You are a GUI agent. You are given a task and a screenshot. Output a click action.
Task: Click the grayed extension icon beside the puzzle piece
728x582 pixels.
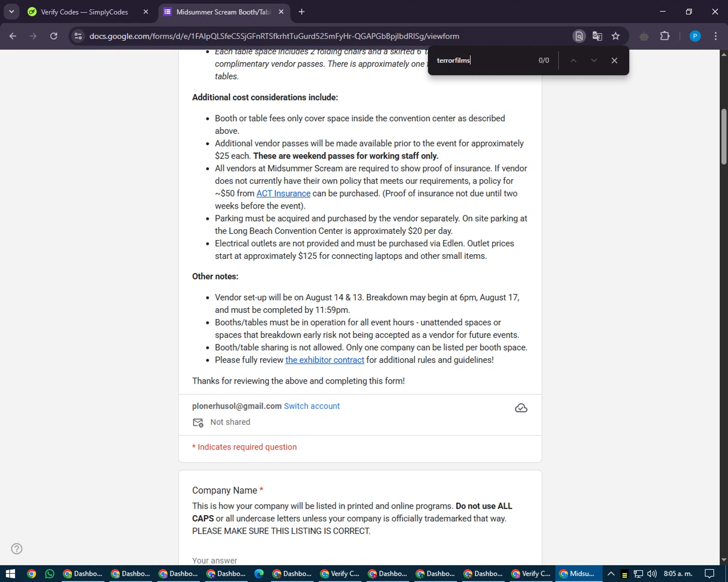644,36
